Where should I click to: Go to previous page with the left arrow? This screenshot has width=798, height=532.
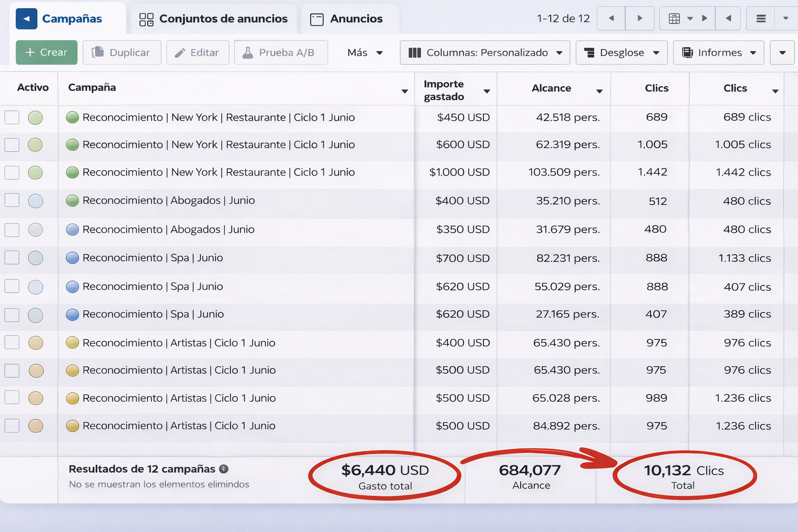pos(611,19)
